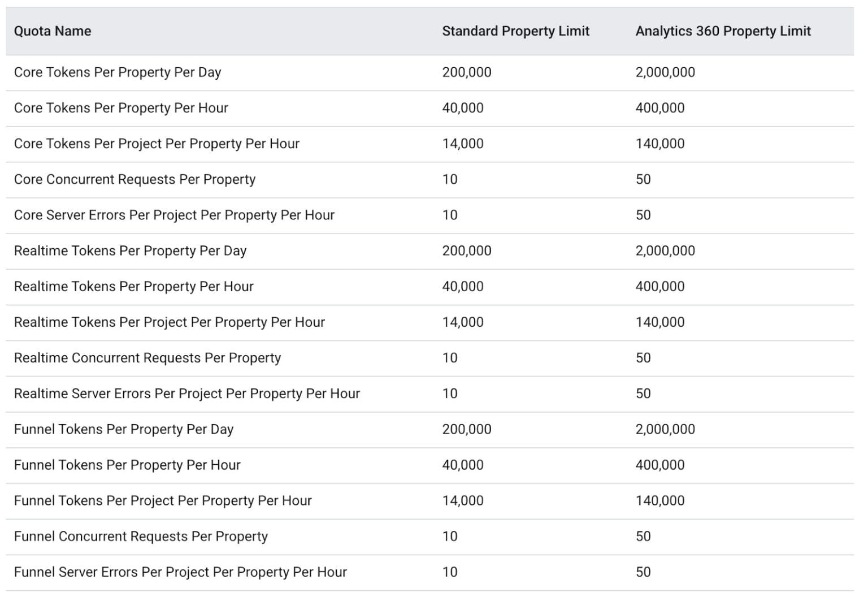Click Core Tokens Per Property Per Hour
Image resolution: width=868 pixels, height=601 pixels.
coord(121,108)
